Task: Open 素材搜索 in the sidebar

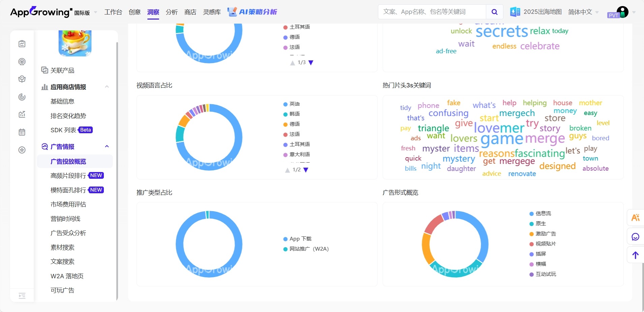Action: point(62,248)
